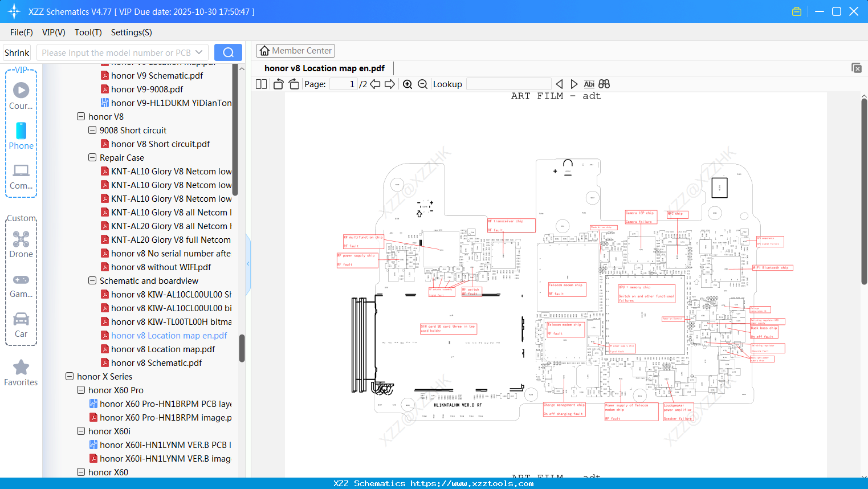Collapse the honor X60 node

[x=81, y=472]
